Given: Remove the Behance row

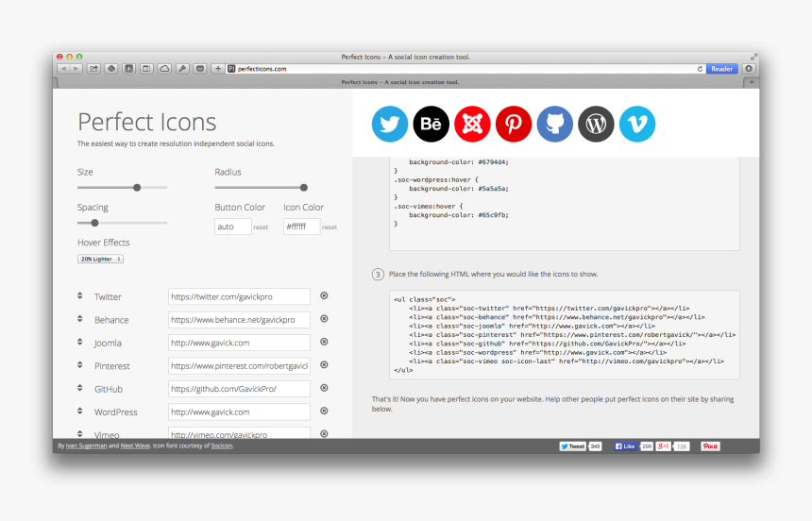Looking at the screenshot, I should 324,319.
